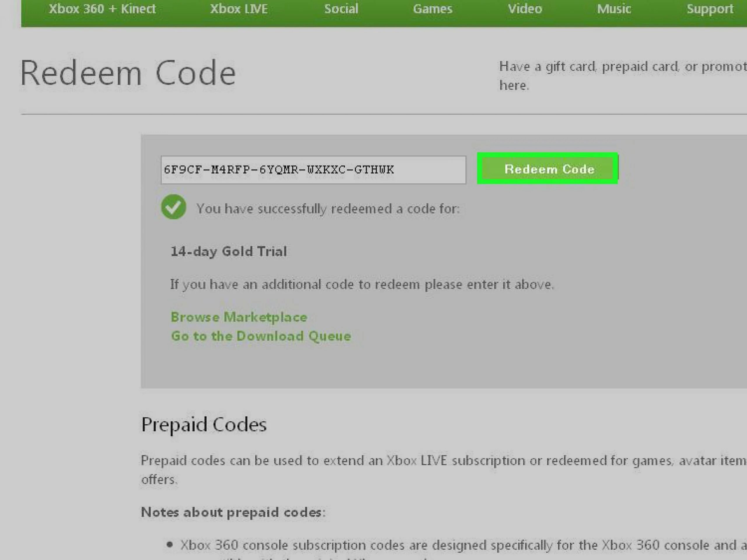Click the Prepaid Codes section heading
This screenshot has width=747, height=560.
204,424
